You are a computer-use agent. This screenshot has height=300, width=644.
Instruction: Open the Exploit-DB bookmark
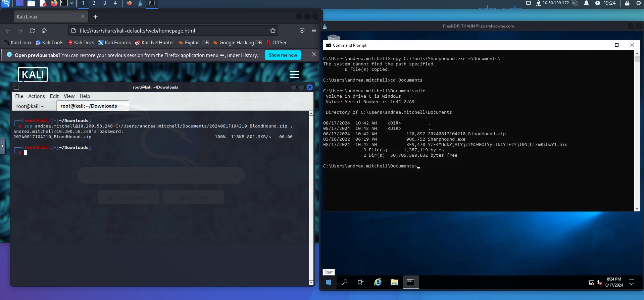click(194, 43)
